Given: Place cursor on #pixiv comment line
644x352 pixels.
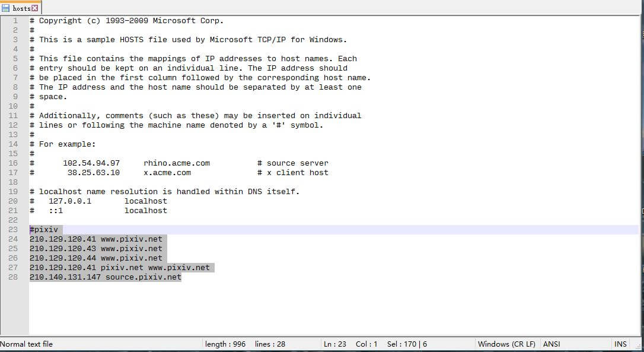Looking at the screenshot, I should (x=43, y=230).
